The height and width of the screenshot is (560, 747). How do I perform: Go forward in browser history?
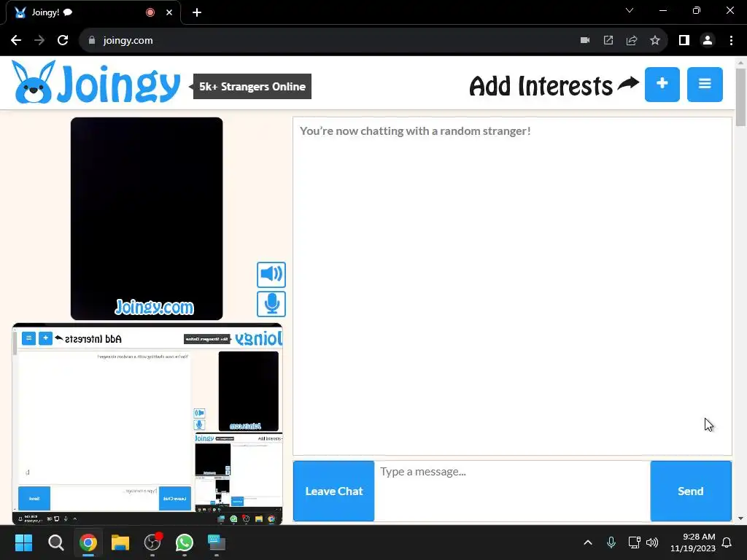point(39,41)
